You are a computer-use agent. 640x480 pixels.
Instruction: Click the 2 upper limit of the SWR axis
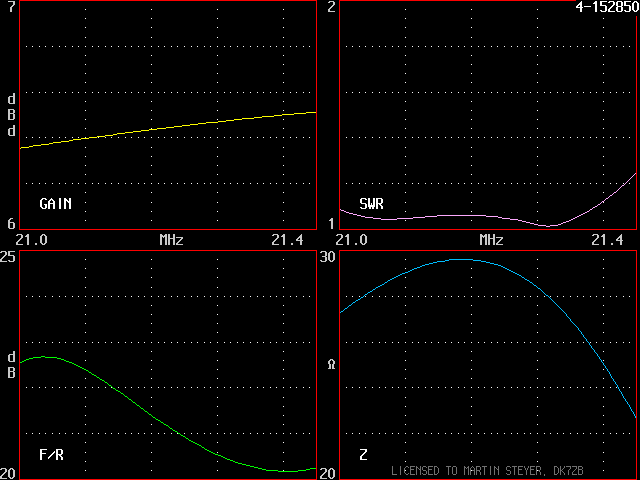click(x=331, y=7)
